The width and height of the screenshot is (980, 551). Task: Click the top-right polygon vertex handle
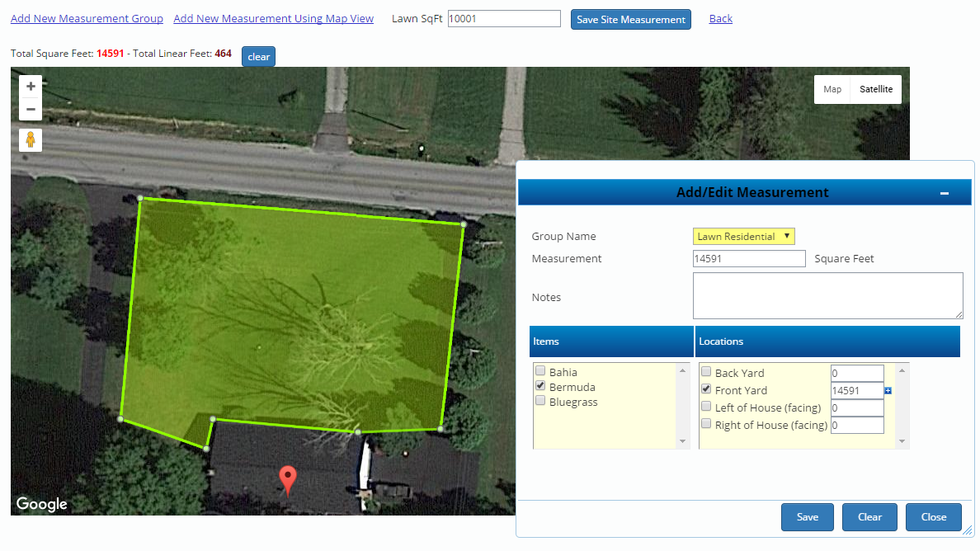tap(463, 224)
